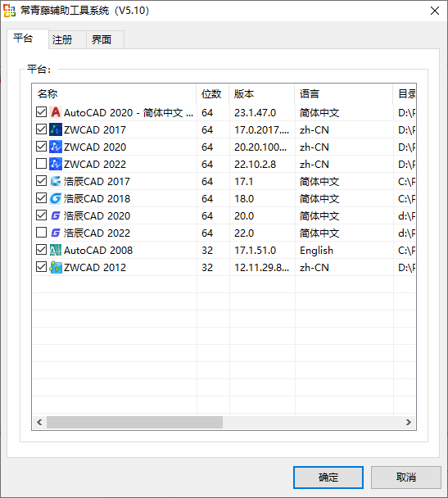
Task: Click the horizontal scrollbar thumb
Action: tap(134, 422)
